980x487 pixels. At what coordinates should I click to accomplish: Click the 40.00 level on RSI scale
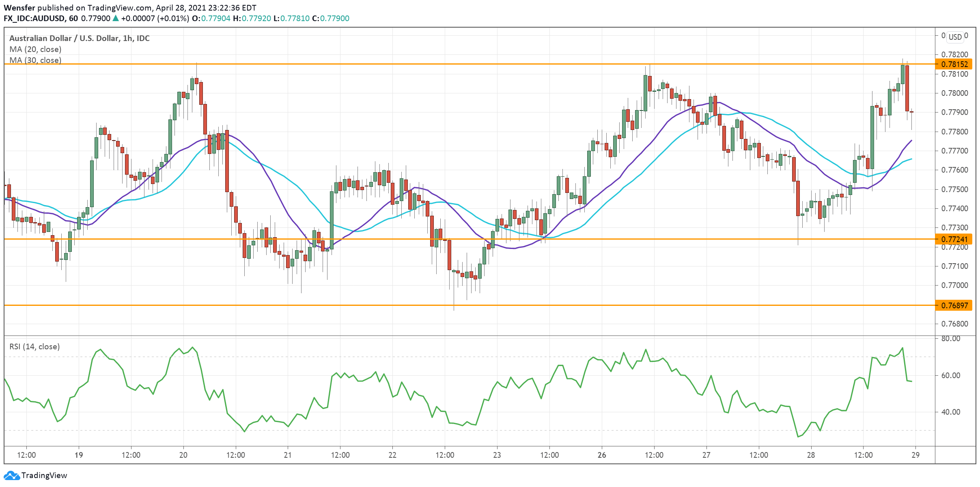tap(950, 412)
